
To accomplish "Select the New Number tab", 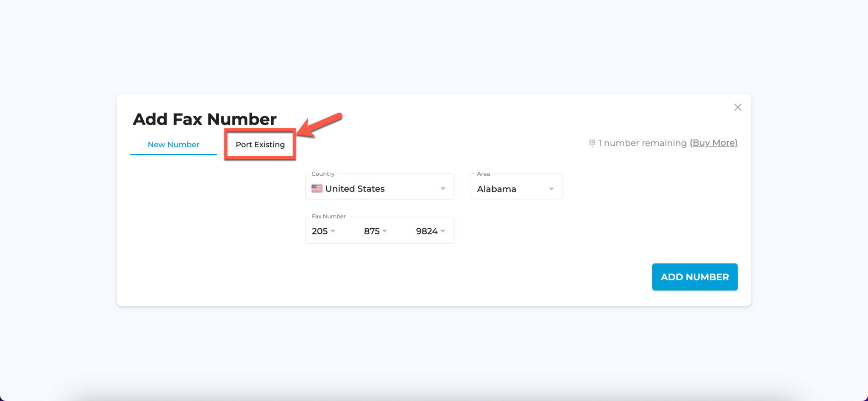I will point(173,144).
